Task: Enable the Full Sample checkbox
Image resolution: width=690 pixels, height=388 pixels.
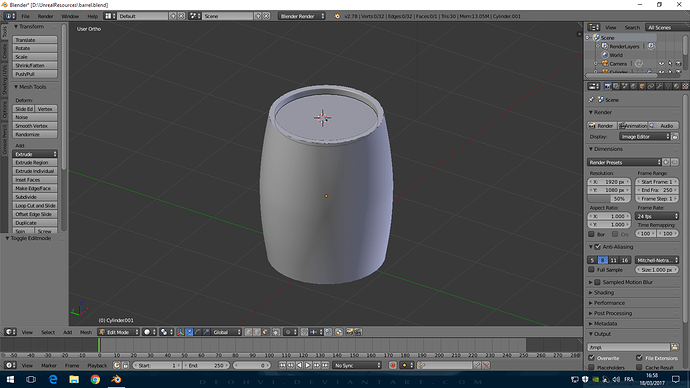Action: pyautogui.click(x=591, y=270)
